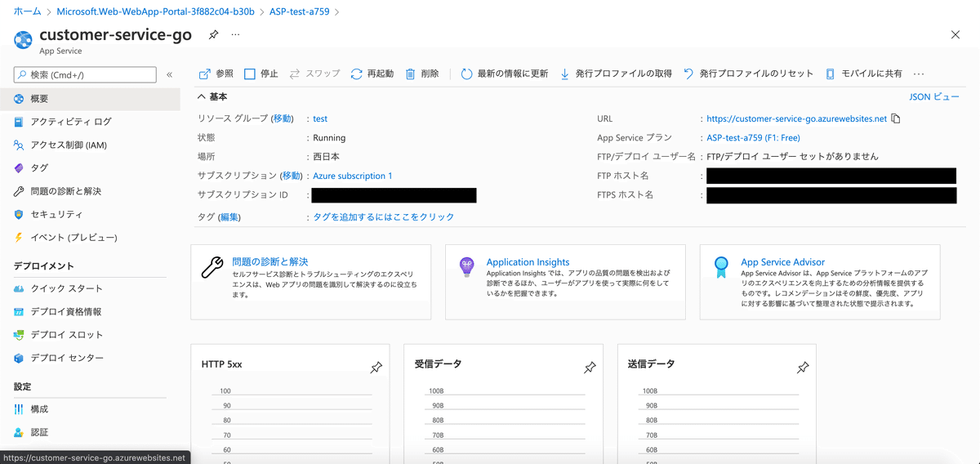Screen dimensions: 980x464
Task: Open the 問題の診断と解決 card title
Action: (270, 261)
